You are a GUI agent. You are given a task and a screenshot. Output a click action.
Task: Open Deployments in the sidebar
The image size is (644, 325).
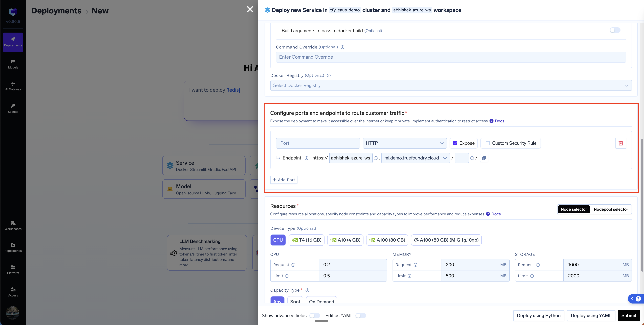pyautogui.click(x=13, y=42)
